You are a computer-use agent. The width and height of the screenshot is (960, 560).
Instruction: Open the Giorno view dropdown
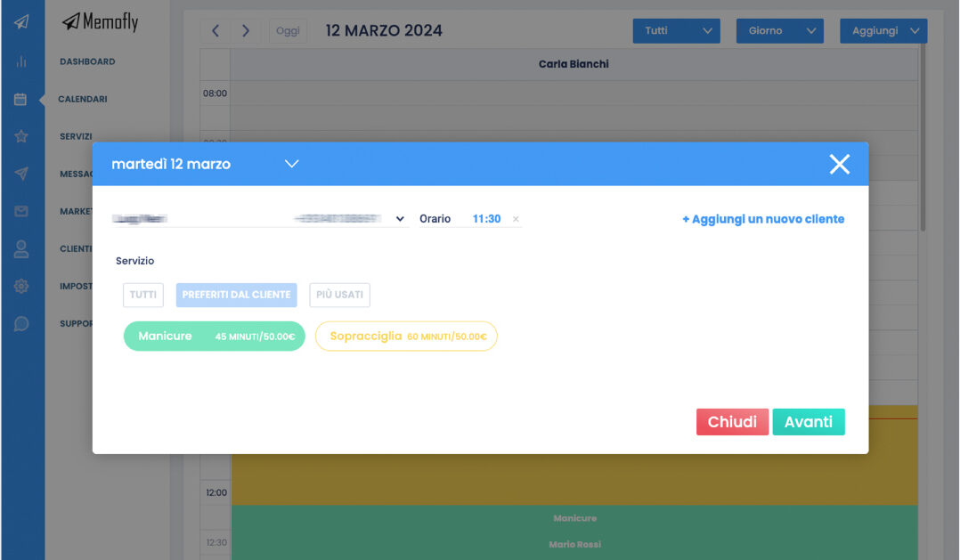[x=778, y=31]
